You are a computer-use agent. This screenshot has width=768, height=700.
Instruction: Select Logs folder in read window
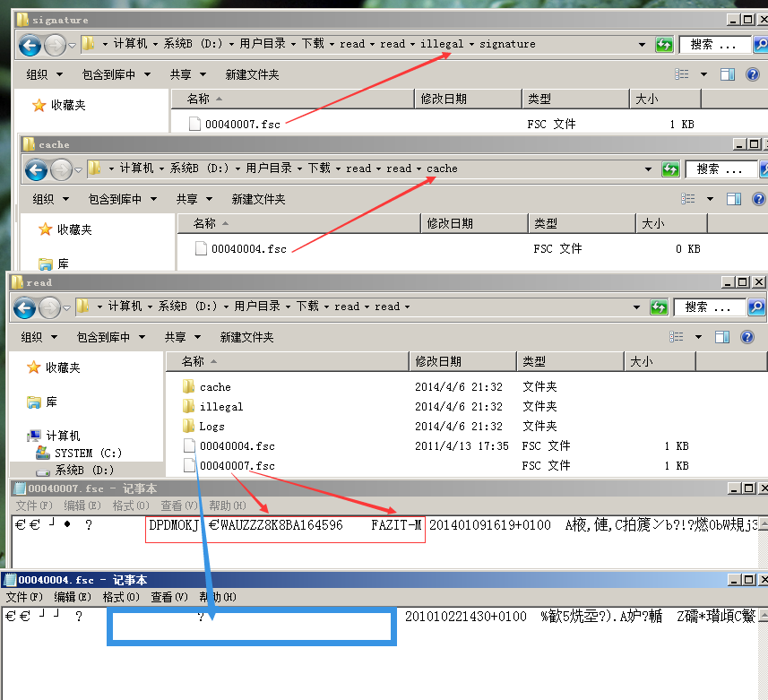211,427
